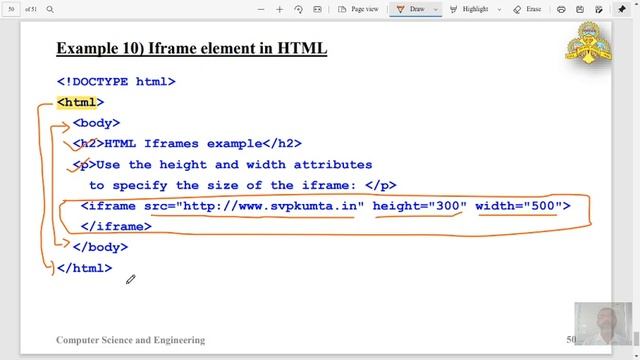Open the Page view option
Screen dimensions: 640x360
coord(358,9)
